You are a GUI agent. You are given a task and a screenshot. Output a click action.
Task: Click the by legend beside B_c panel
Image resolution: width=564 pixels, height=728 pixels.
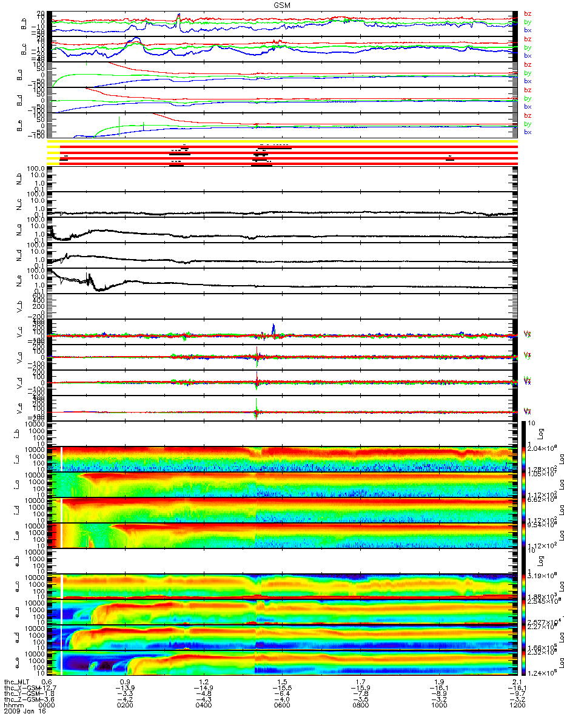pyautogui.click(x=528, y=47)
